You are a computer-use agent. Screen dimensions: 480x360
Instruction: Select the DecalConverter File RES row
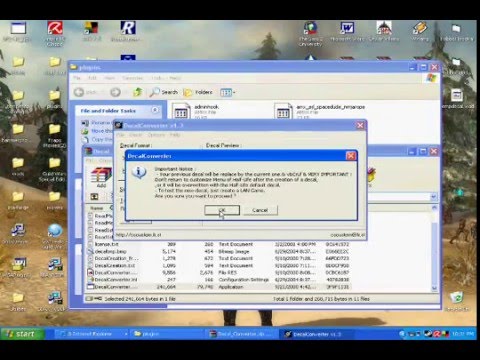(x=219, y=273)
